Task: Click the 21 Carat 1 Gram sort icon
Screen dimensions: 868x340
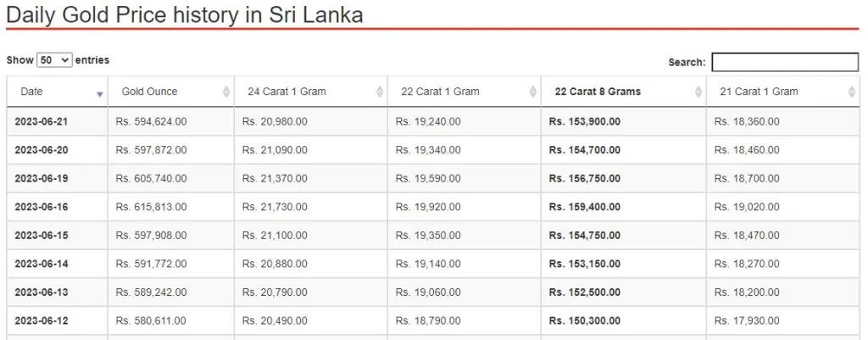Action: point(851,92)
